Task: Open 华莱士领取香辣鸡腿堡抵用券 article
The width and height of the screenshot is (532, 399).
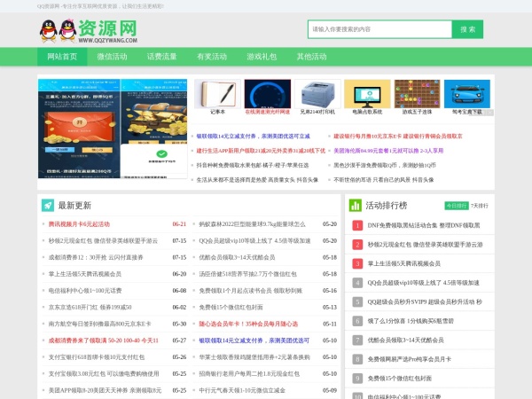Action: (254, 357)
